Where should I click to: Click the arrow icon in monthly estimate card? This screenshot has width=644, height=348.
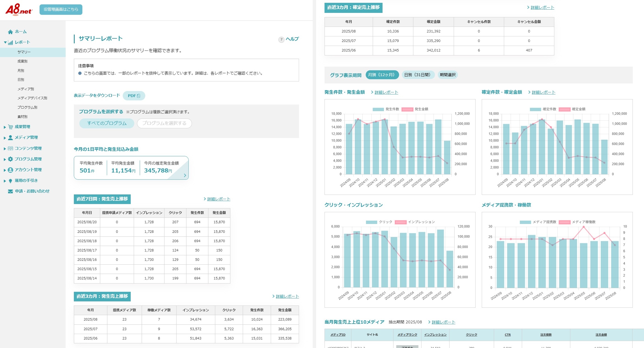(x=185, y=175)
